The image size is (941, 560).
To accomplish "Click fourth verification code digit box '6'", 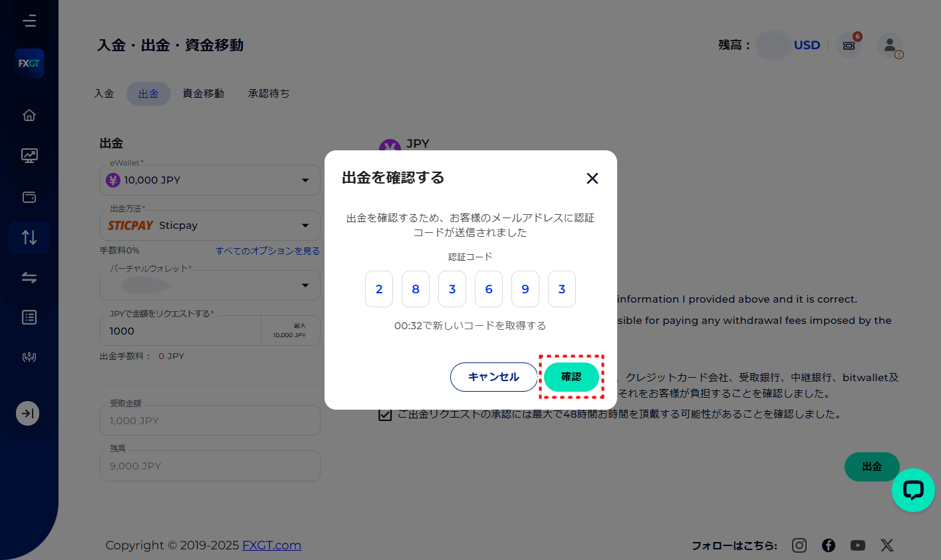I will pos(489,289).
